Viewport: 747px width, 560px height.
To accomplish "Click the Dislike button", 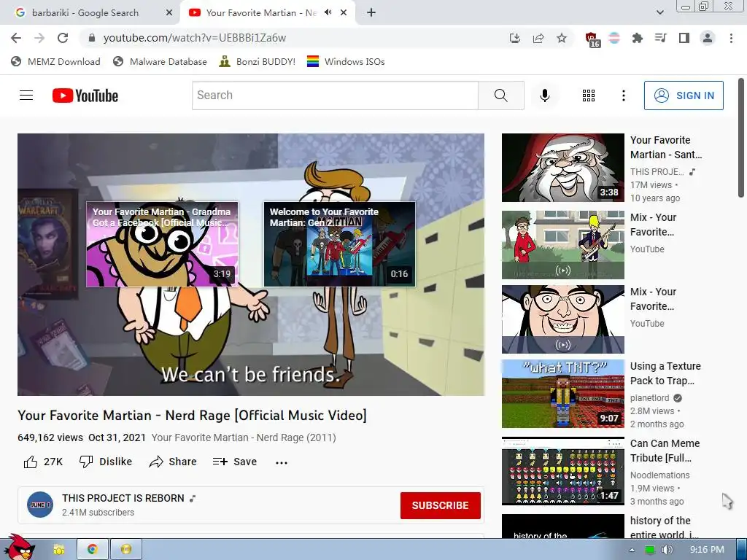I will pyautogui.click(x=105, y=462).
